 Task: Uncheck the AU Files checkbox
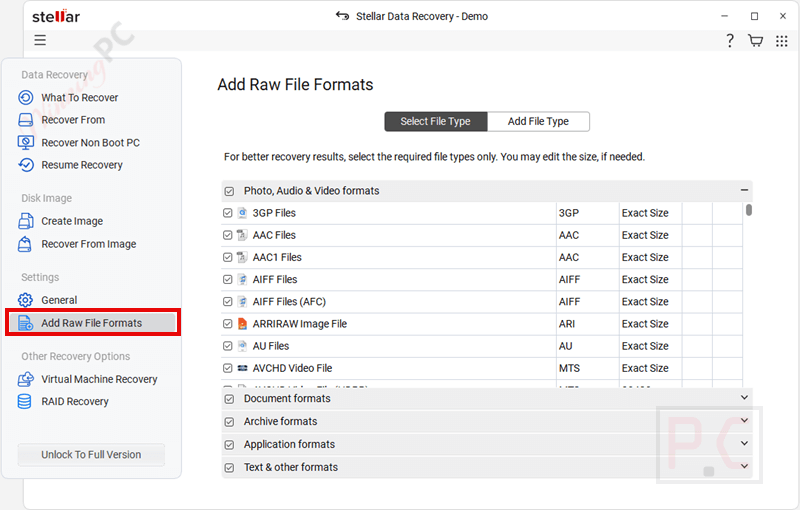228,346
